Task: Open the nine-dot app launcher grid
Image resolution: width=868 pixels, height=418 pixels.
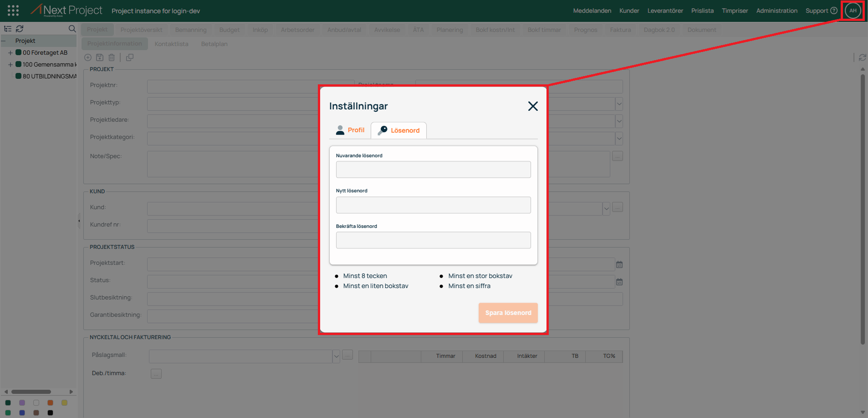Action: tap(13, 10)
